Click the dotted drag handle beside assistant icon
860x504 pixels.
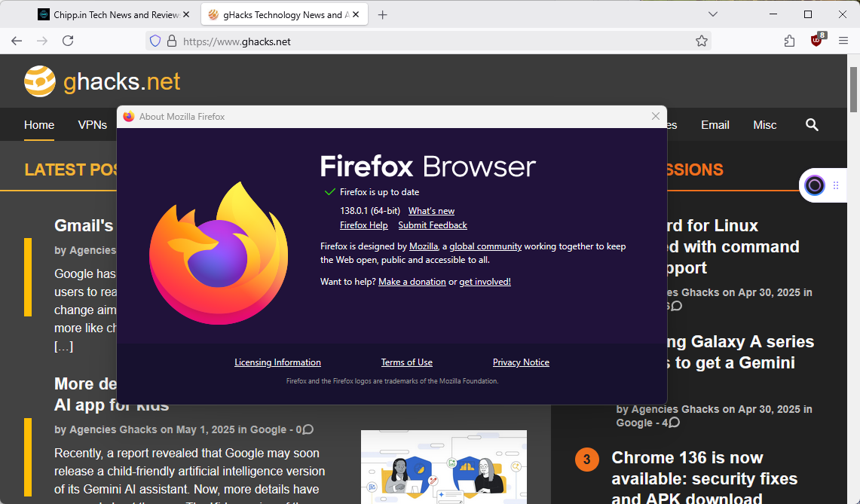point(836,186)
